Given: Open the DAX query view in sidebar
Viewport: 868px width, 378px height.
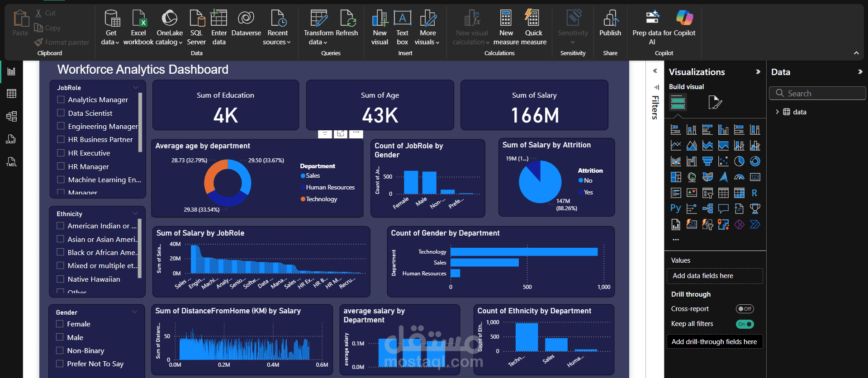Looking at the screenshot, I should click(x=11, y=139).
